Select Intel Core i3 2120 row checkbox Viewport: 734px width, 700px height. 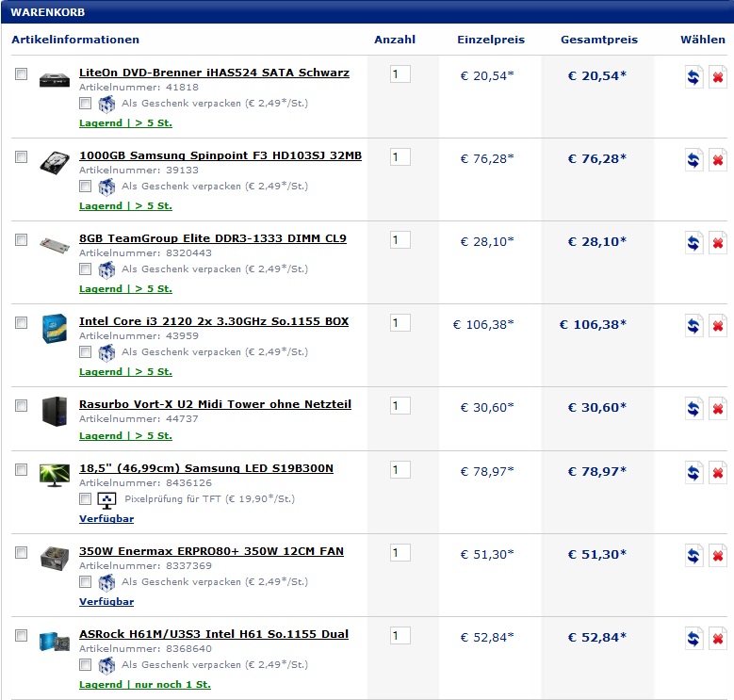[21, 322]
